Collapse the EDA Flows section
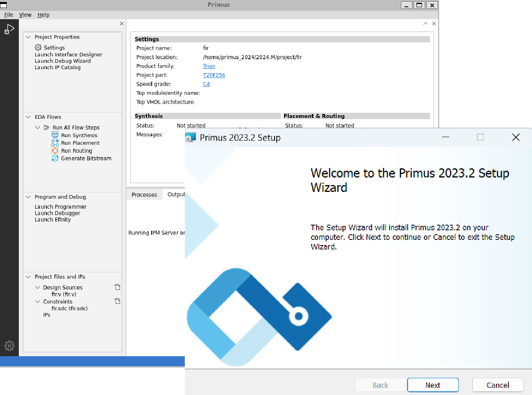This screenshot has width=532, height=395. pos(28,117)
